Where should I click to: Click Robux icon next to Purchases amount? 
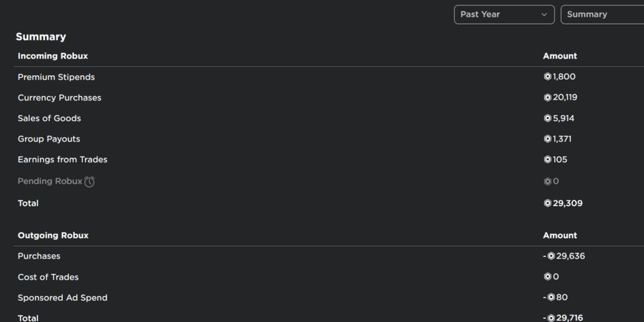click(551, 256)
